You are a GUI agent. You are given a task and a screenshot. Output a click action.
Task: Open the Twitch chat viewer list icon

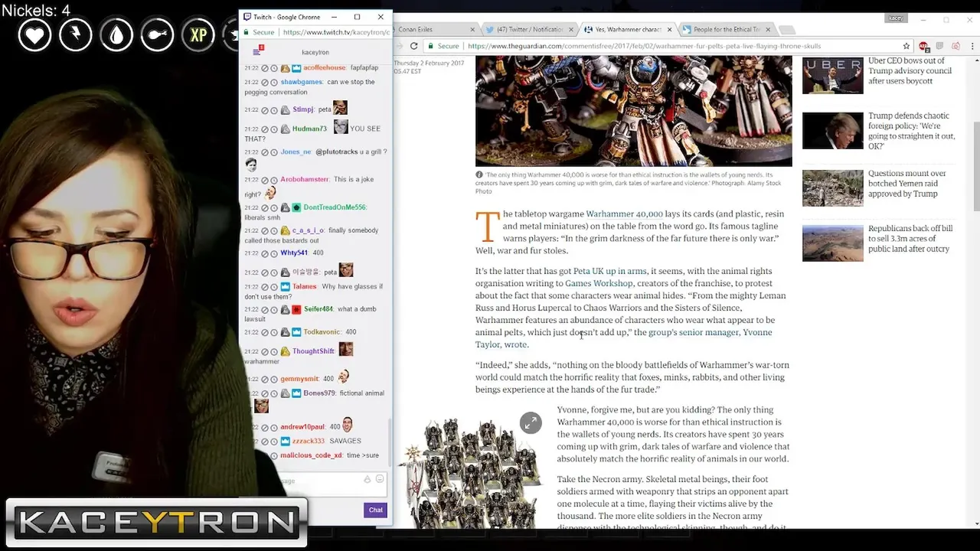[257, 51]
